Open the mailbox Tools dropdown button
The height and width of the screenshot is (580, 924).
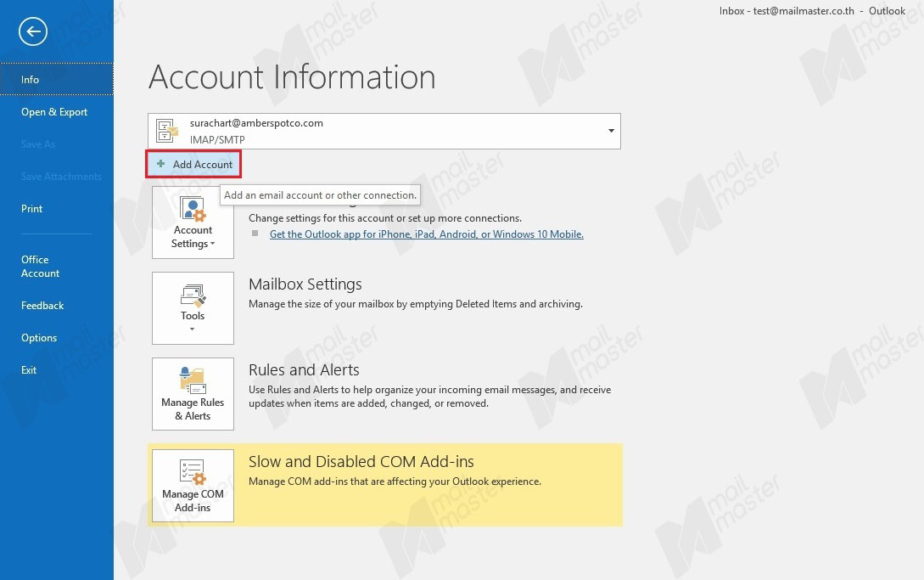click(193, 308)
